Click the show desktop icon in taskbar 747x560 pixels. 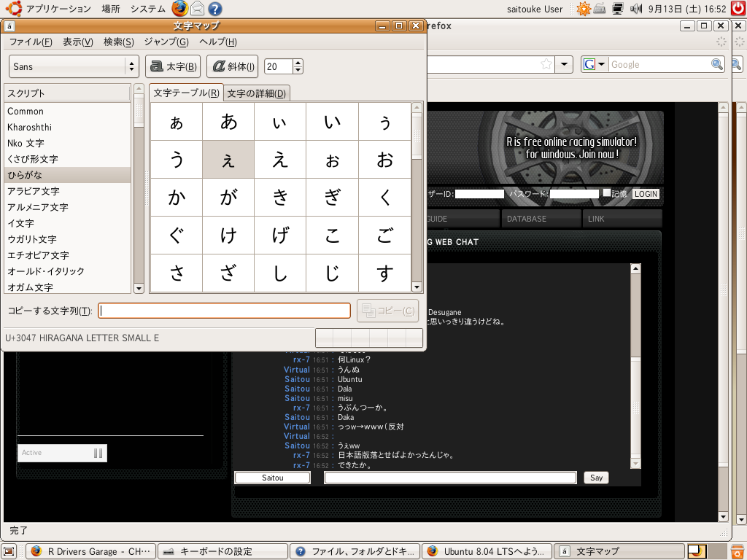[x=9, y=551]
